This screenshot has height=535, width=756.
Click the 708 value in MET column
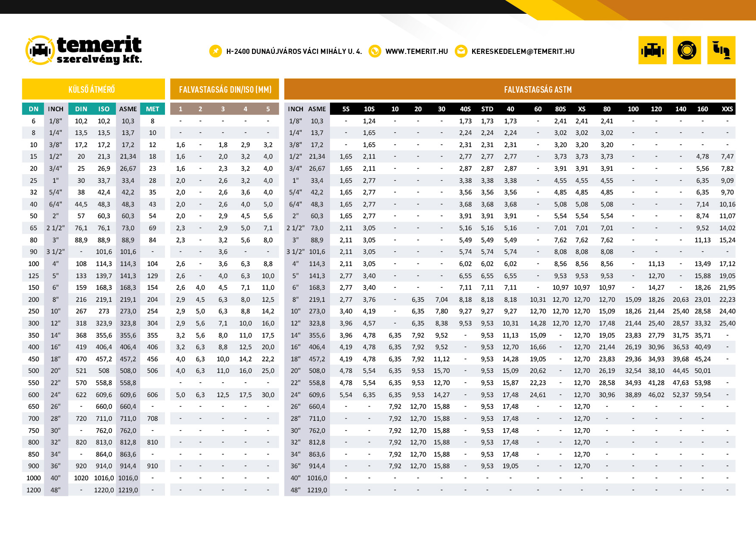tap(152, 419)
